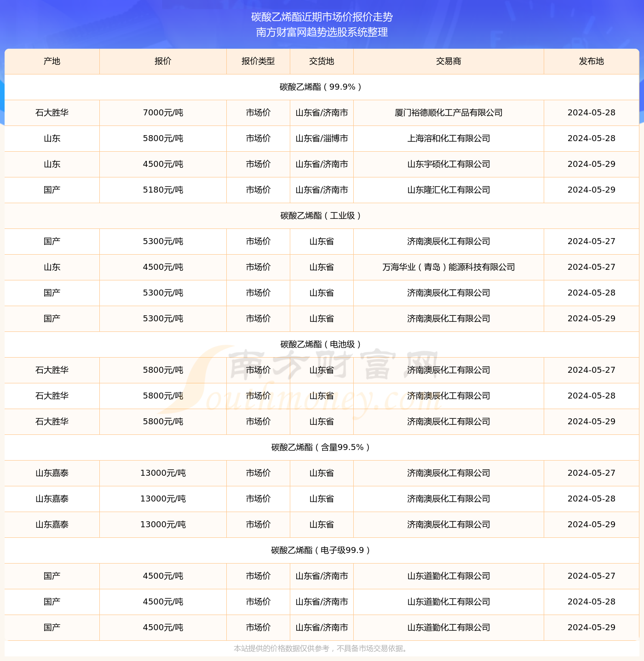This screenshot has height=661, width=644.
Task: Click the section heading 碳酸乙烯酯（99.9%）
Action: 322,87
